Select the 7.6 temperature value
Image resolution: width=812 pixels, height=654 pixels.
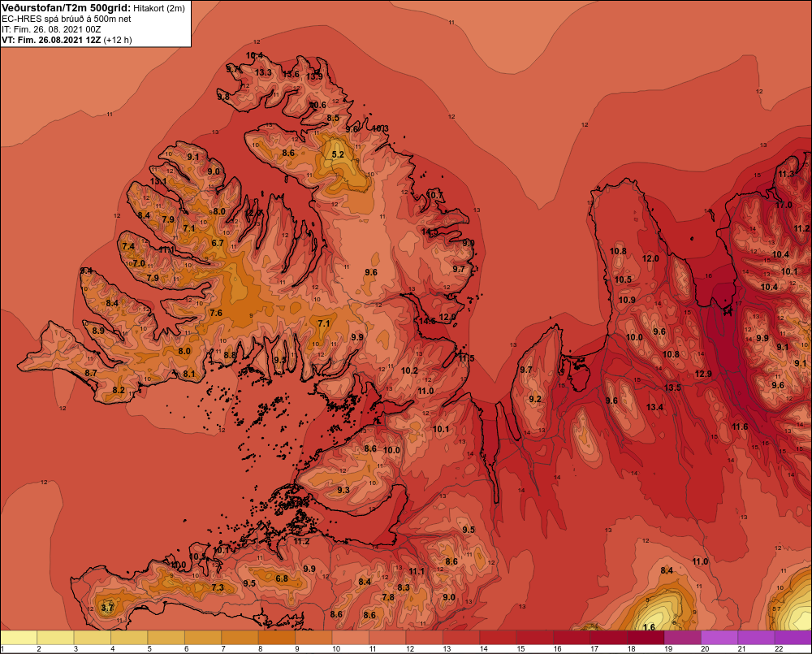click(x=216, y=313)
